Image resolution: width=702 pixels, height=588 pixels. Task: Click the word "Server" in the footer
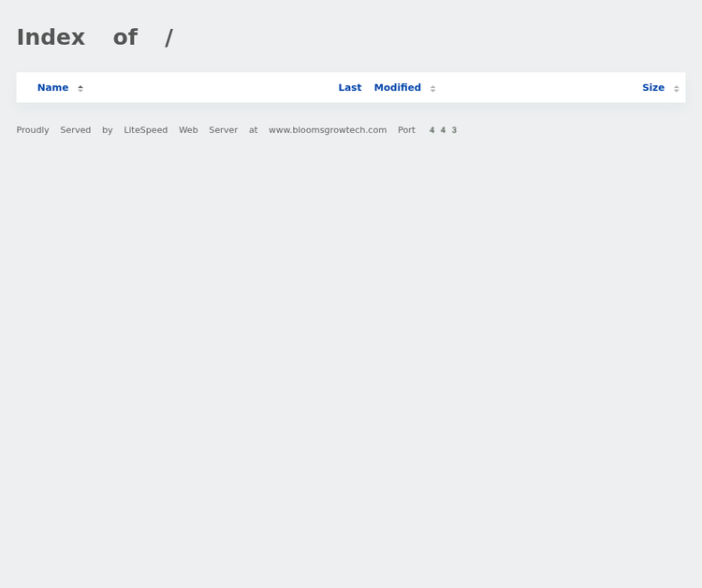pos(223,130)
